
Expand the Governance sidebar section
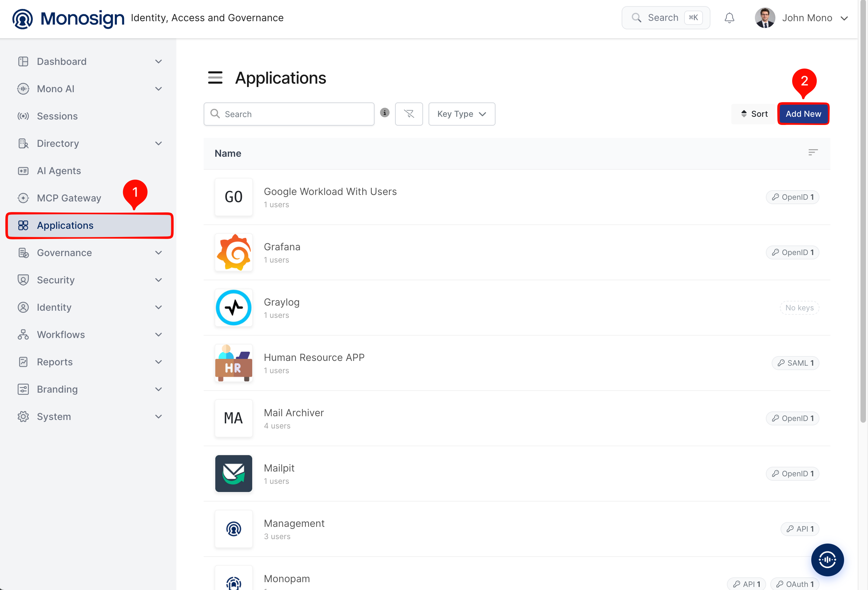point(90,253)
